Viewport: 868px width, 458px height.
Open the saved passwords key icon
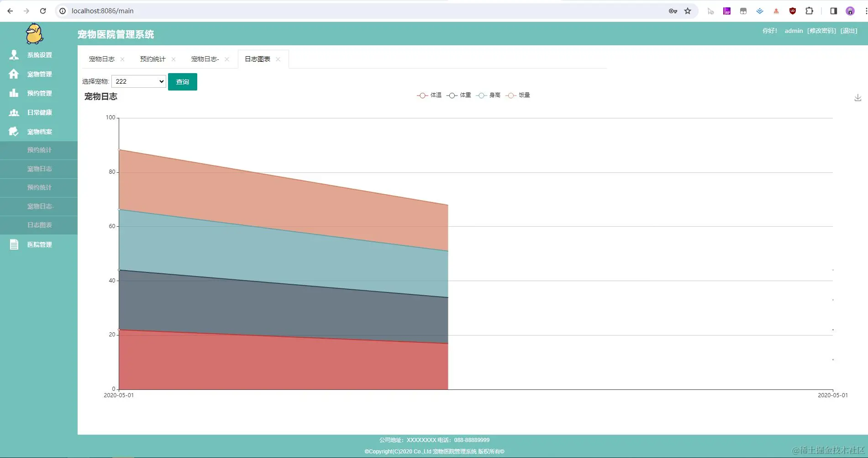pos(673,11)
